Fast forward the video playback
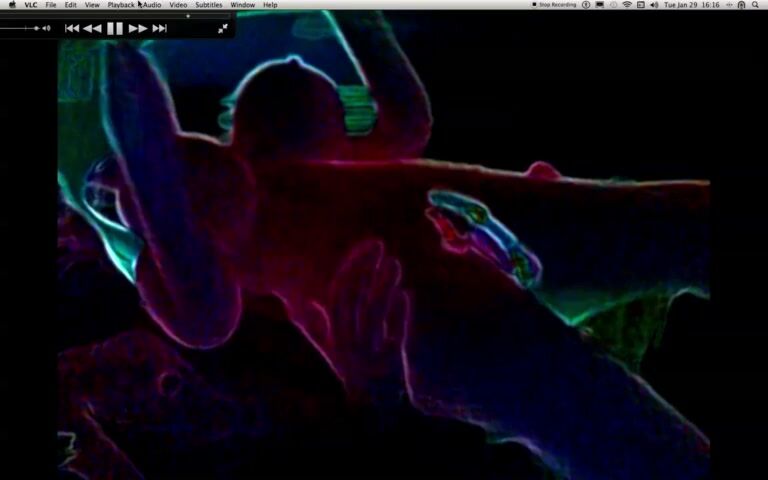 point(138,28)
